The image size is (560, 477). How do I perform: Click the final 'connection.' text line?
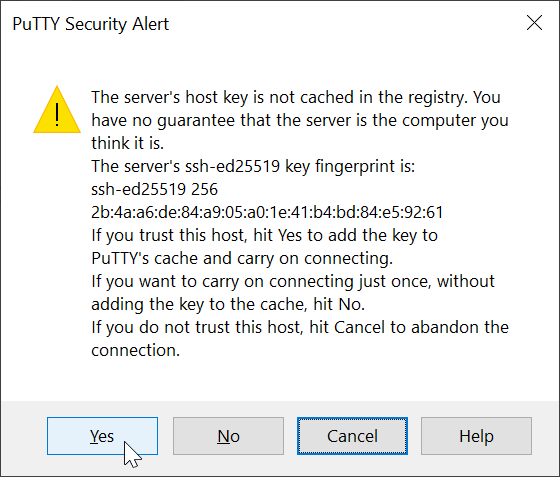(135, 350)
